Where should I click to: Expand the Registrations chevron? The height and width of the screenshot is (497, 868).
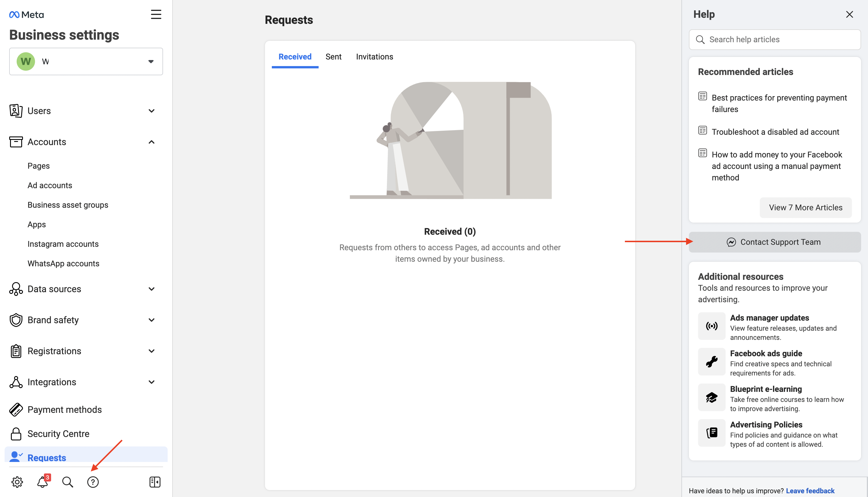point(152,351)
